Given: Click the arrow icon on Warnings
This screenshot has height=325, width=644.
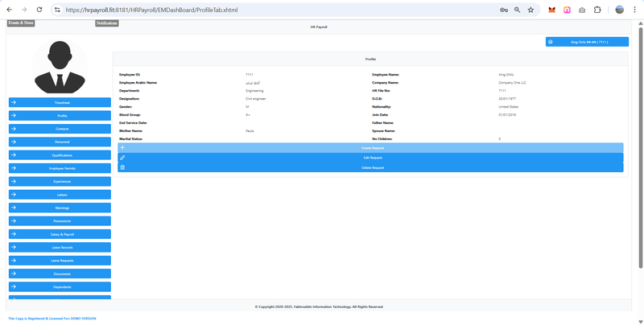Looking at the screenshot, I should 14,208.
